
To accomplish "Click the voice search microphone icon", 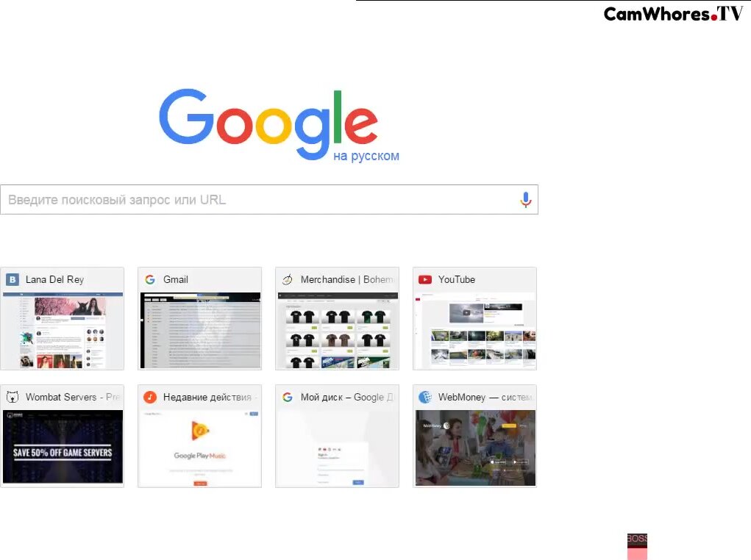I will 525,200.
